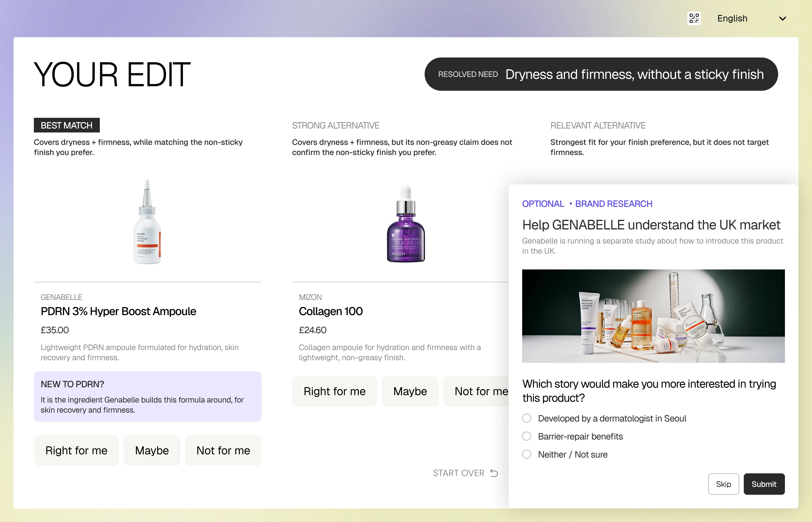This screenshot has height=522, width=812.
Task: Click the 'NEW TO PDRN?' info box
Action: tap(147, 397)
